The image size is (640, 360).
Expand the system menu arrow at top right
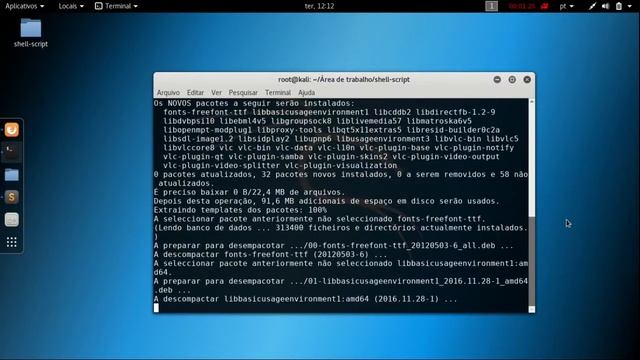[629, 6]
